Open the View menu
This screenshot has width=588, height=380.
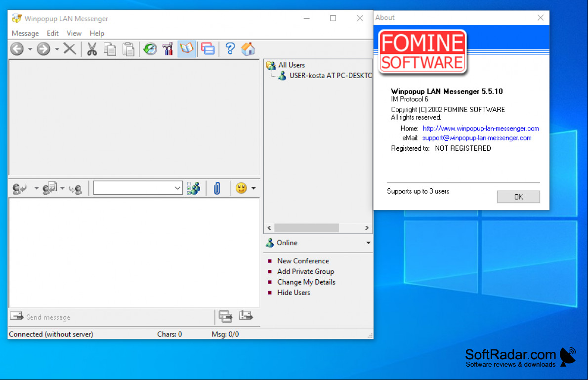[74, 34]
